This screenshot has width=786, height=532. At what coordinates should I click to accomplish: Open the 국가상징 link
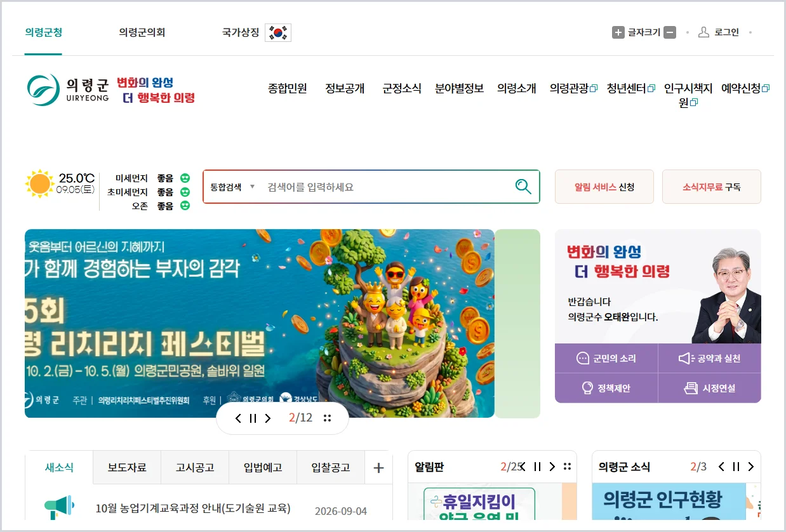tap(256, 32)
